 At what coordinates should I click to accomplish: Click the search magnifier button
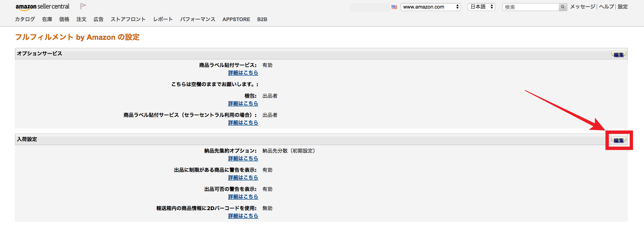pyautogui.click(x=563, y=7)
